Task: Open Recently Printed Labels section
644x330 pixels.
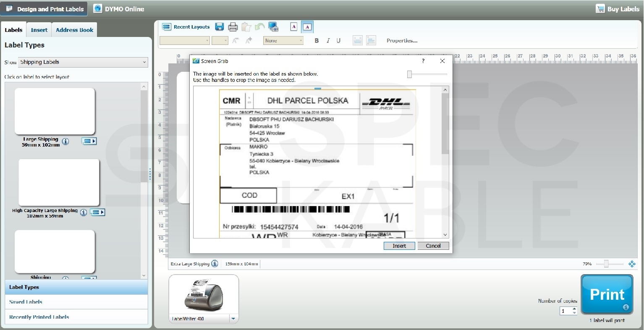Action: coord(76,317)
